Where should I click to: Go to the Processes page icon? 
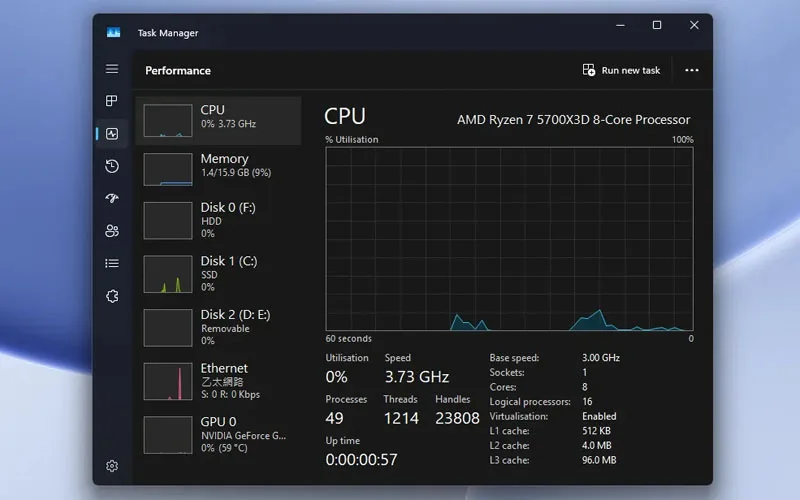click(111, 101)
